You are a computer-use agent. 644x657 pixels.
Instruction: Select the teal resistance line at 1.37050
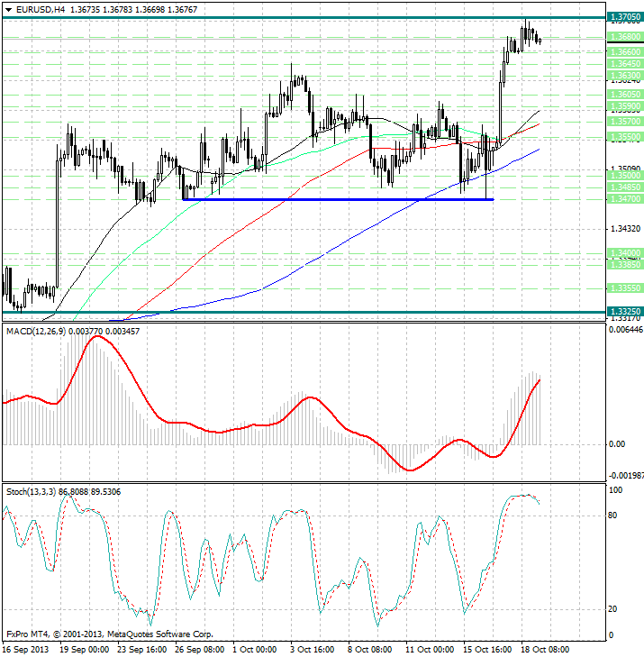304,18
